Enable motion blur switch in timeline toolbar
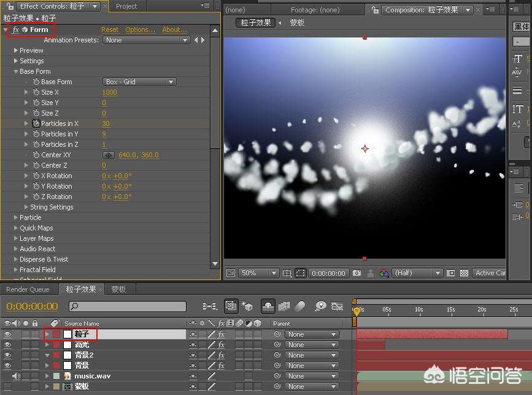This screenshot has width=532, height=395. click(x=300, y=306)
